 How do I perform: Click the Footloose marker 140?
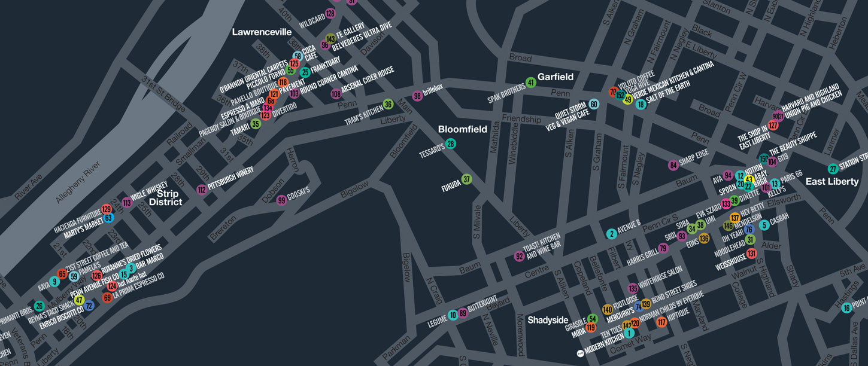pyautogui.click(x=608, y=309)
